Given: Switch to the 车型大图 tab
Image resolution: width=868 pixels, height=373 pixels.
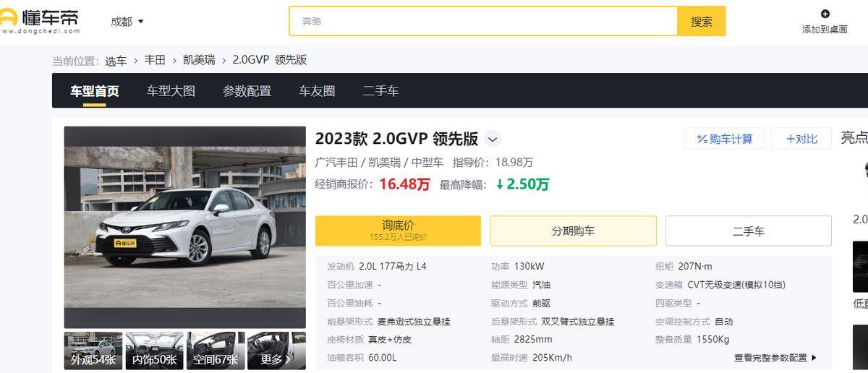Looking at the screenshot, I should click(x=171, y=91).
